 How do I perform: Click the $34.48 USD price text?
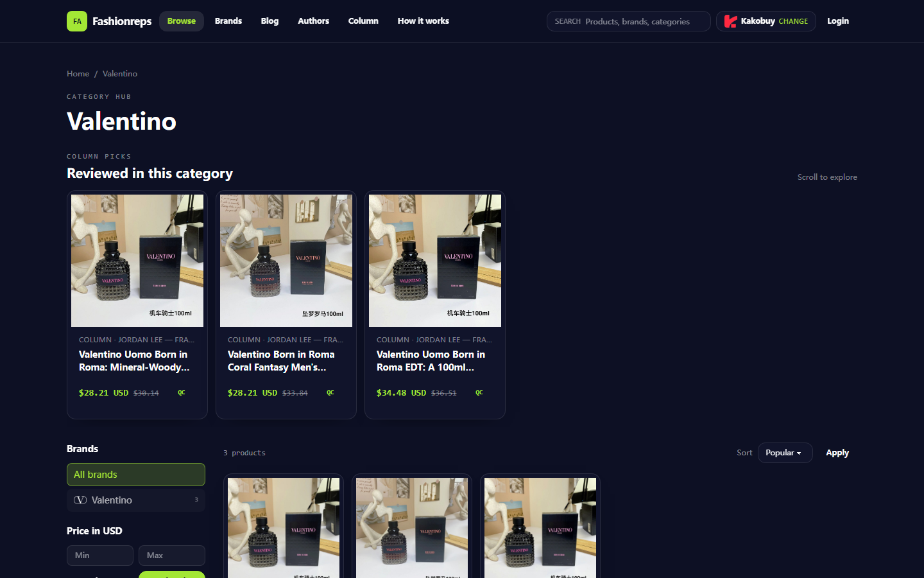click(x=401, y=392)
